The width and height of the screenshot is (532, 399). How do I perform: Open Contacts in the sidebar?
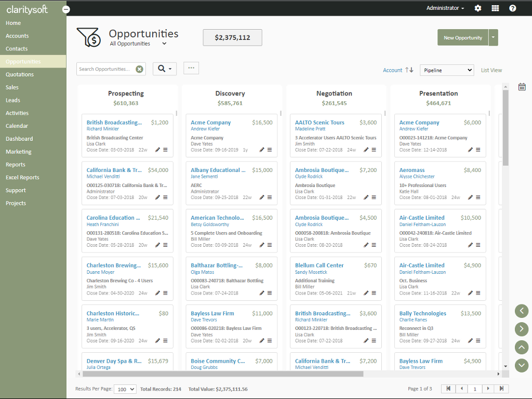[x=17, y=49]
